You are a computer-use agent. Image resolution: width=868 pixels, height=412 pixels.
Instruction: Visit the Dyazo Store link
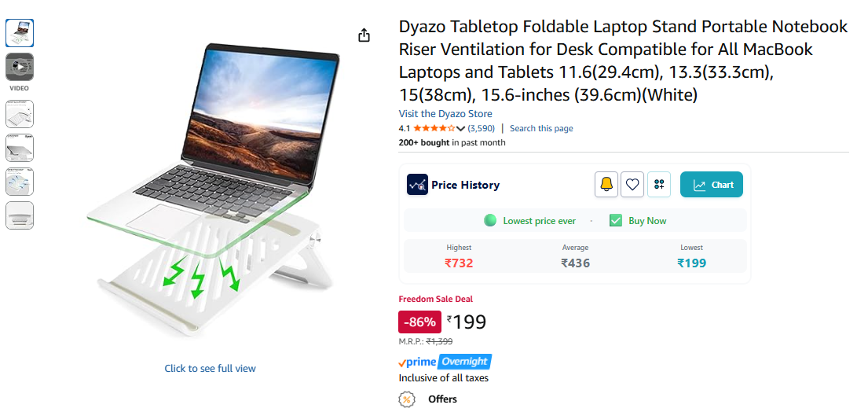pyautogui.click(x=445, y=113)
